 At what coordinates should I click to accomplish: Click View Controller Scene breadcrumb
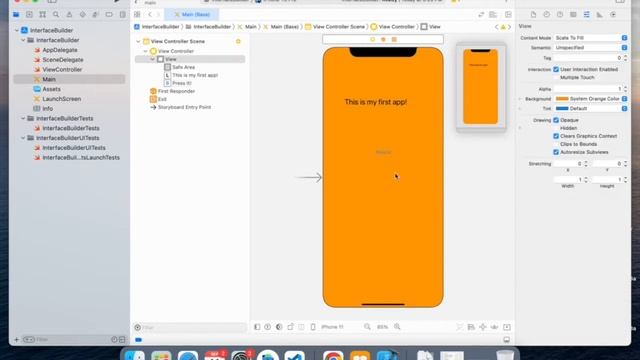[335, 27]
